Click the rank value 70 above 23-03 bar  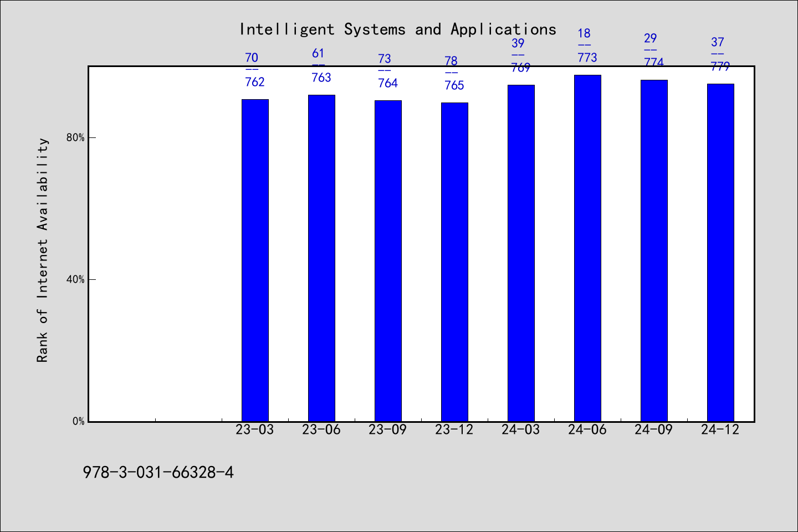tap(252, 58)
